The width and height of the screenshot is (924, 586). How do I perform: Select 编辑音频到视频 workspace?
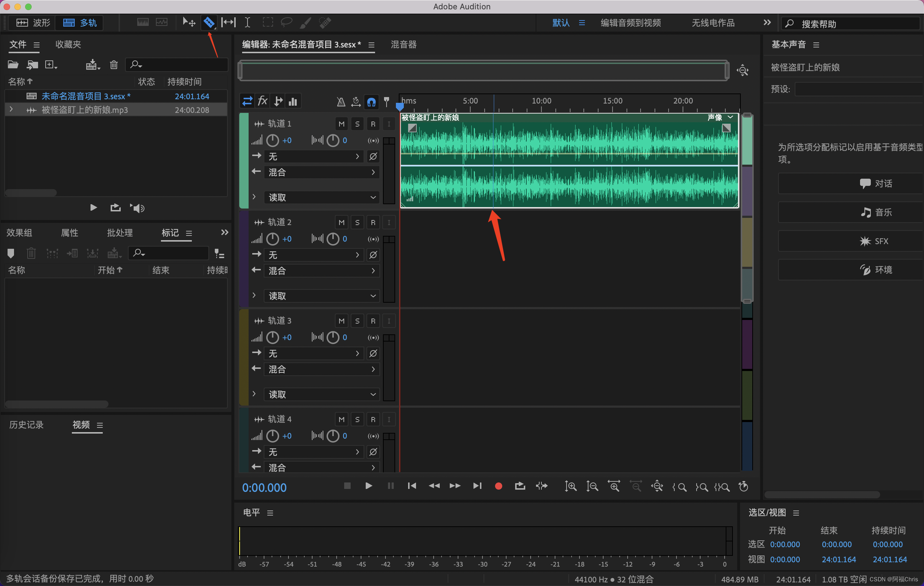(x=630, y=23)
